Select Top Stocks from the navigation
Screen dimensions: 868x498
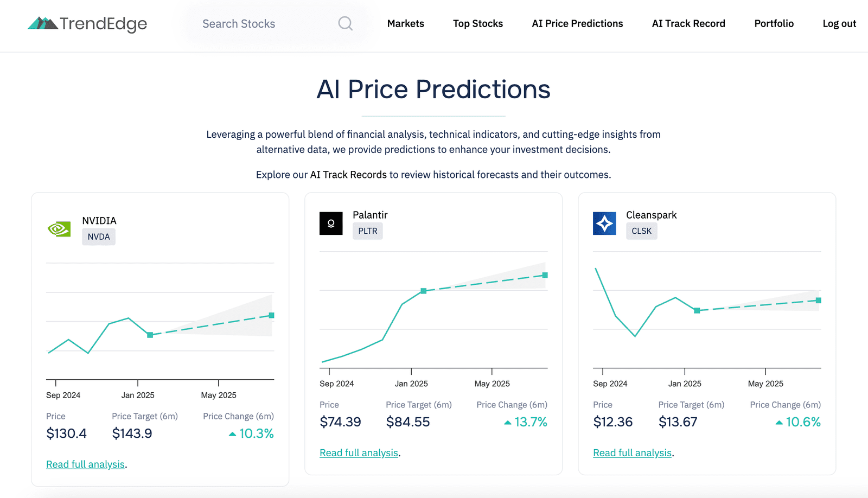coord(477,23)
